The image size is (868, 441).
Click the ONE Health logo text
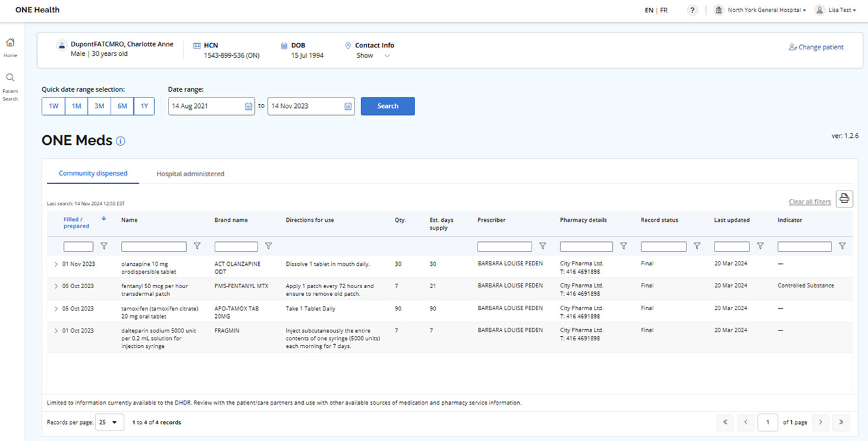37,10
